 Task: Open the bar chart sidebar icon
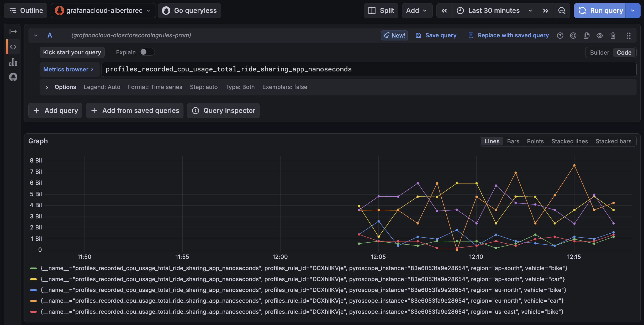point(13,62)
